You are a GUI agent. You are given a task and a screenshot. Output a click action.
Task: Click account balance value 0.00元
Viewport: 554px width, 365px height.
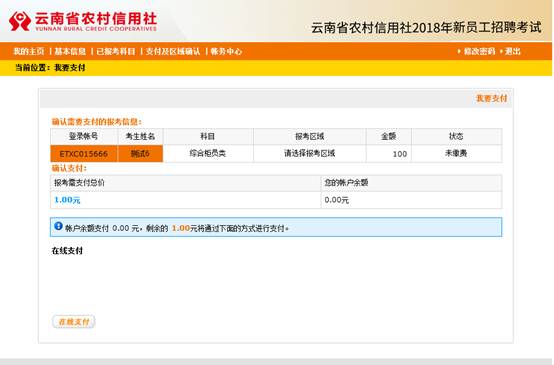pyautogui.click(x=336, y=200)
